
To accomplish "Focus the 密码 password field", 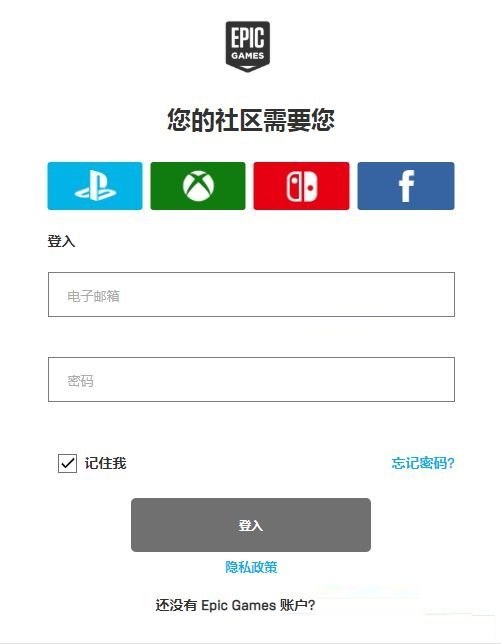I will click(x=251, y=380).
